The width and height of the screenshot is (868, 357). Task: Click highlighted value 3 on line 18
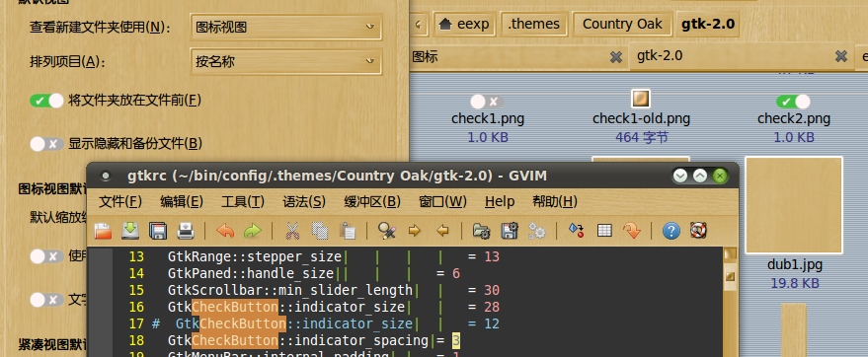[x=455, y=340]
